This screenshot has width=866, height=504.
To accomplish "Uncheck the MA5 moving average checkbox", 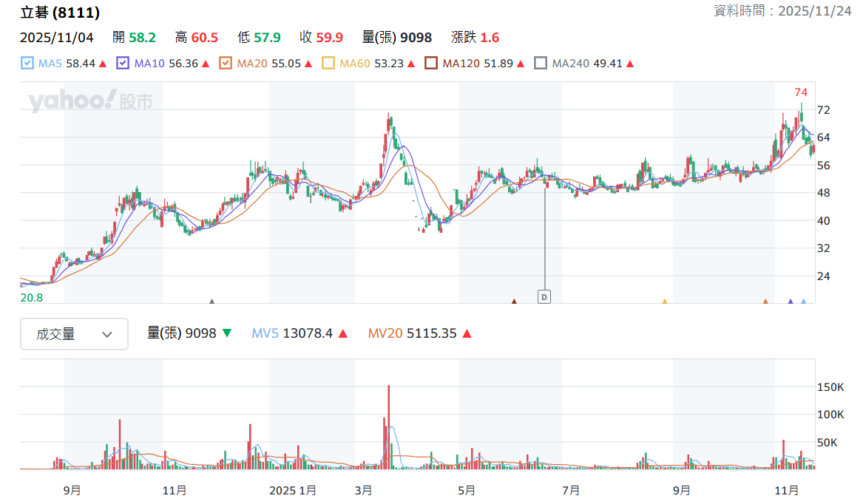I will tap(27, 63).
